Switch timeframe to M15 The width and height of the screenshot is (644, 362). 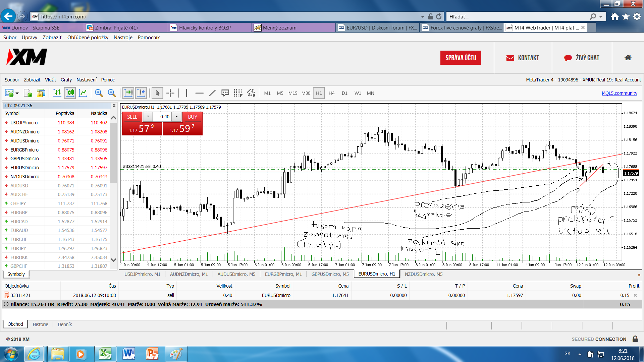[293, 93]
